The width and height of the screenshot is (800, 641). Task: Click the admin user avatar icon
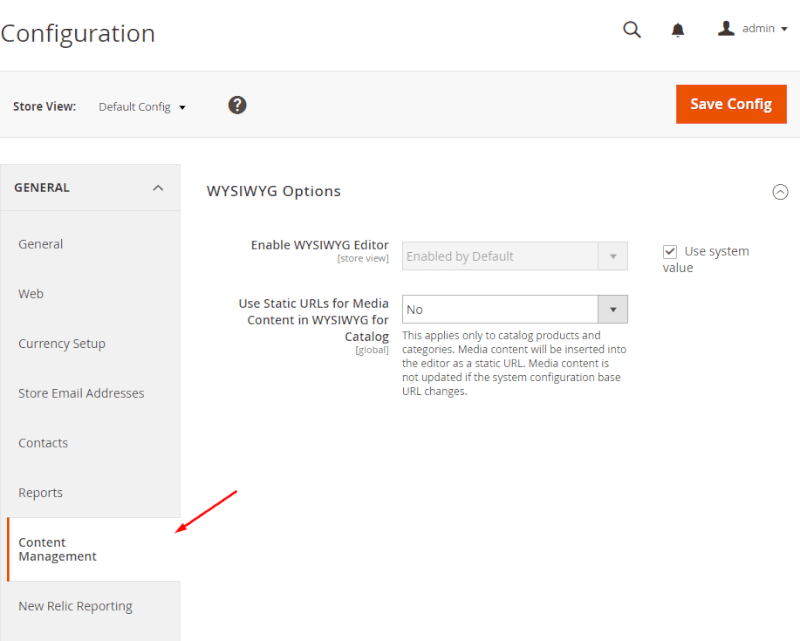[x=726, y=28]
